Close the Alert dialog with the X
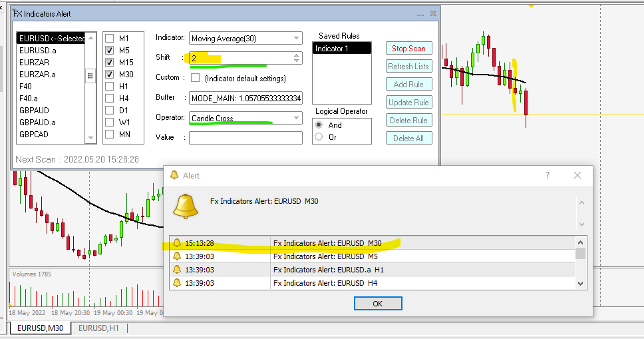This screenshot has width=644, height=341. tap(577, 175)
